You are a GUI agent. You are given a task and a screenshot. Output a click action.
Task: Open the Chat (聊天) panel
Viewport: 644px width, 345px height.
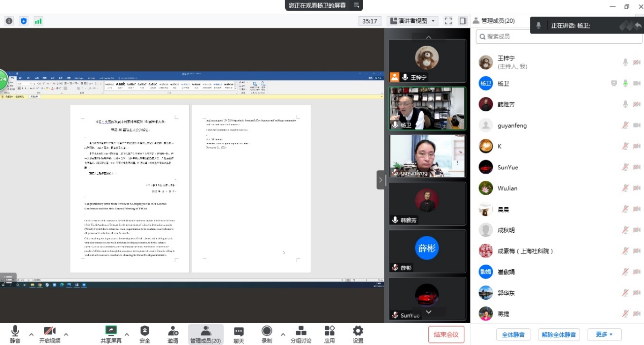(x=239, y=334)
